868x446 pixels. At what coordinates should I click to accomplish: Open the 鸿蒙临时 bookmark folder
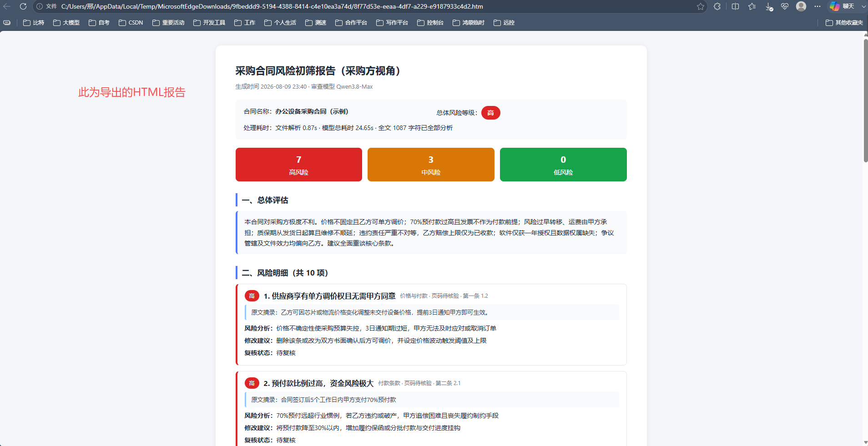pyautogui.click(x=469, y=22)
